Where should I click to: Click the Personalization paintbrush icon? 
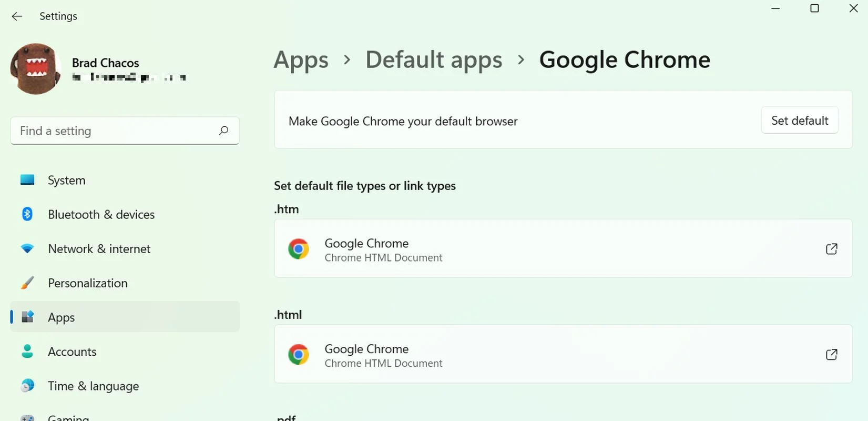pyautogui.click(x=27, y=283)
